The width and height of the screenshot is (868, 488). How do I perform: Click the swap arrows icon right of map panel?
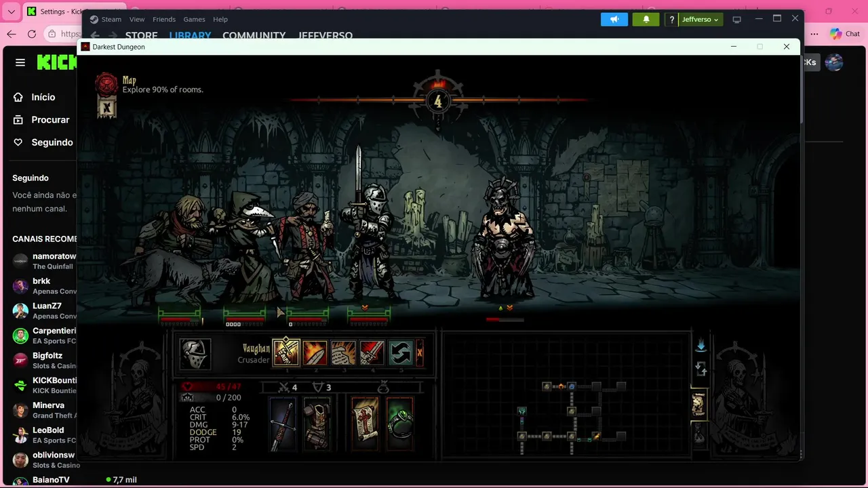(x=701, y=369)
